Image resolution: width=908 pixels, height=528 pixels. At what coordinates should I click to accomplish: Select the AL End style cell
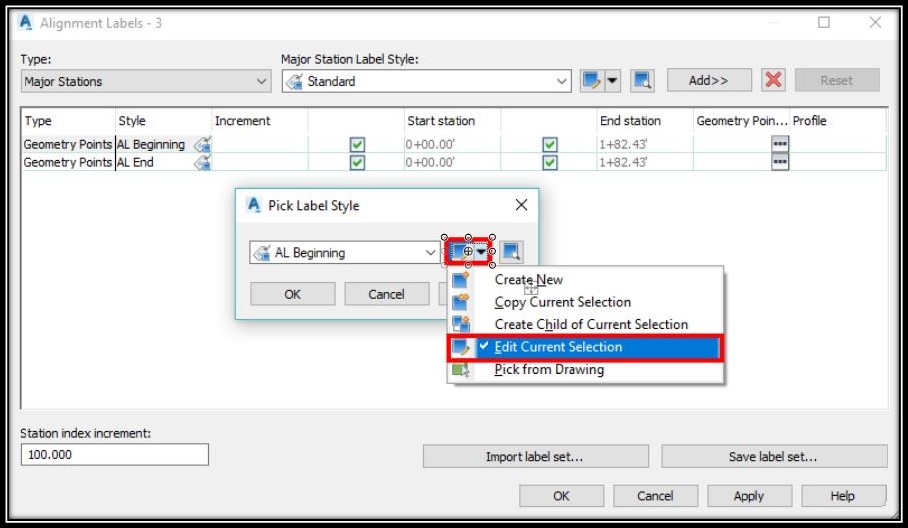(163, 163)
